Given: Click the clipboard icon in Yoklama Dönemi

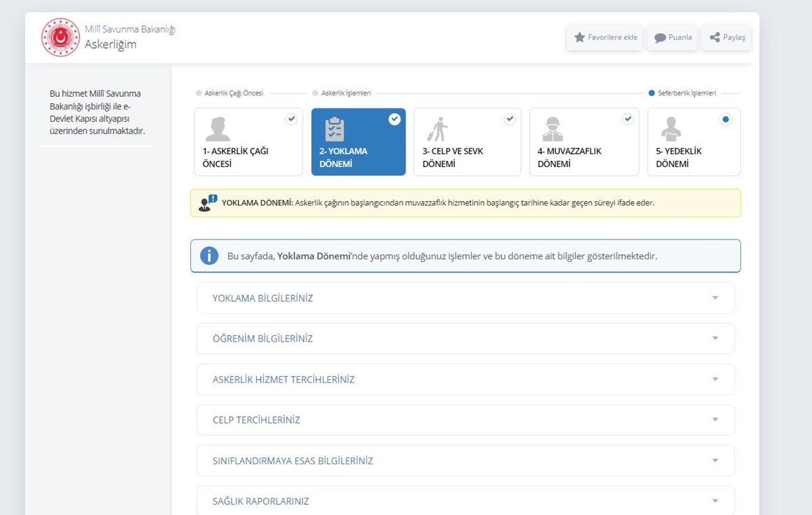Looking at the screenshot, I should (x=334, y=129).
